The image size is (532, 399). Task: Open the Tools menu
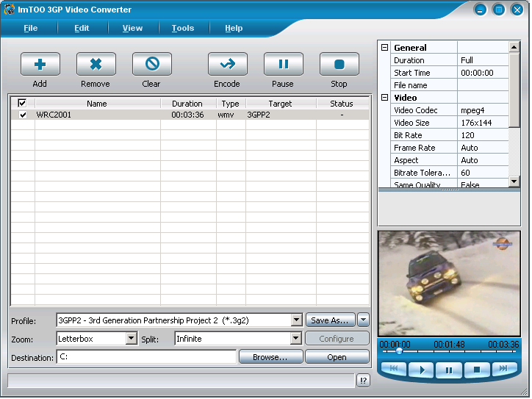(x=183, y=28)
